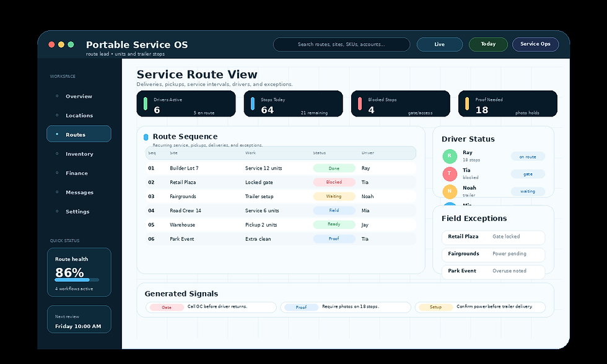The height and width of the screenshot is (364, 607).
Task: Select the Retail Plaza site cell in route table
Action: pyautogui.click(x=183, y=182)
